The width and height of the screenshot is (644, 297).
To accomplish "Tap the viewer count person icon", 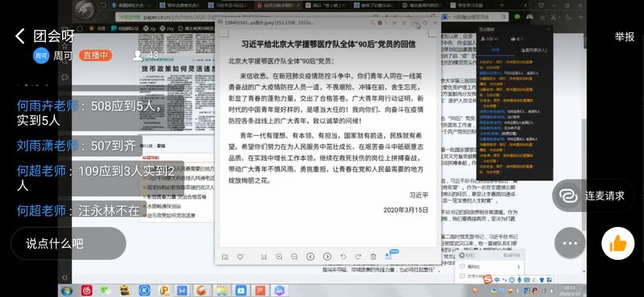I will click(x=138, y=56).
